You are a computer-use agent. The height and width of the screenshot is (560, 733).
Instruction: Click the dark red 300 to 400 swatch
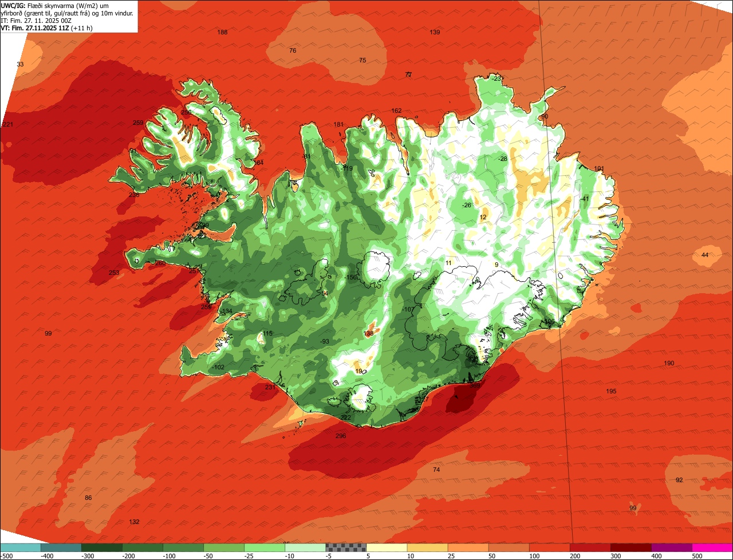(631, 547)
